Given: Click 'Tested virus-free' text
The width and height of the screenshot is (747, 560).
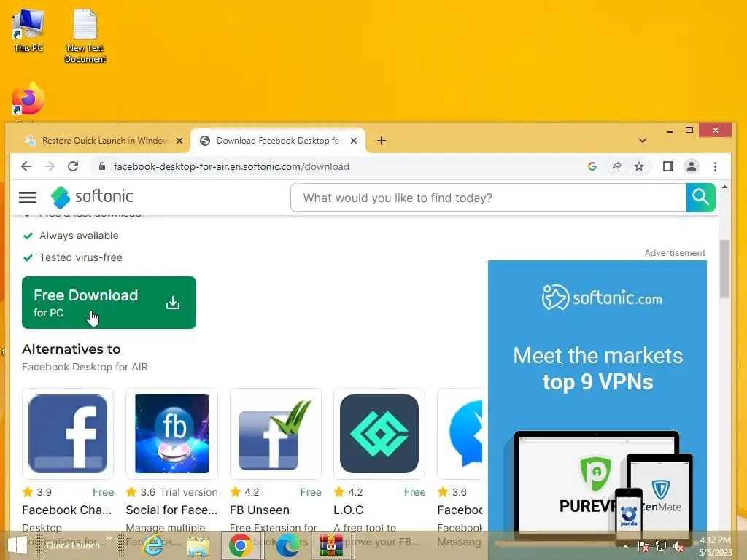Looking at the screenshot, I should tap(81, 257).
